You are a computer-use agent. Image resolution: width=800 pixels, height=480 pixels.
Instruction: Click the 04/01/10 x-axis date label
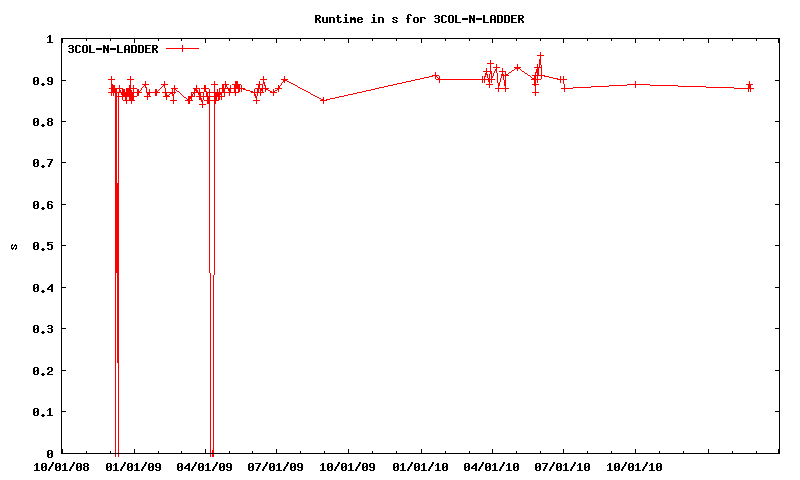pyautogui.click(x=492, y=466)
